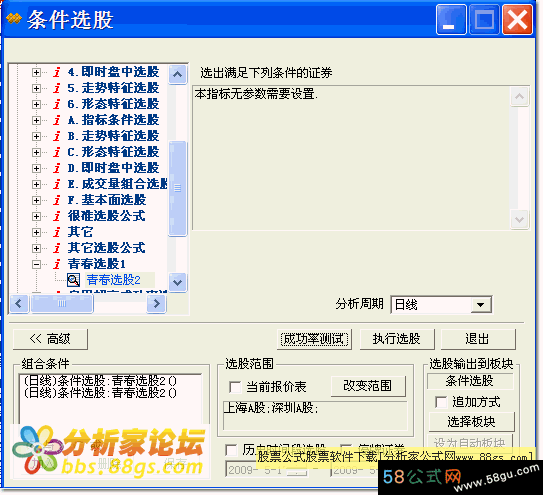
Task: Click the tree panel's horizontal scrollbar thumb
Action: 62,304
